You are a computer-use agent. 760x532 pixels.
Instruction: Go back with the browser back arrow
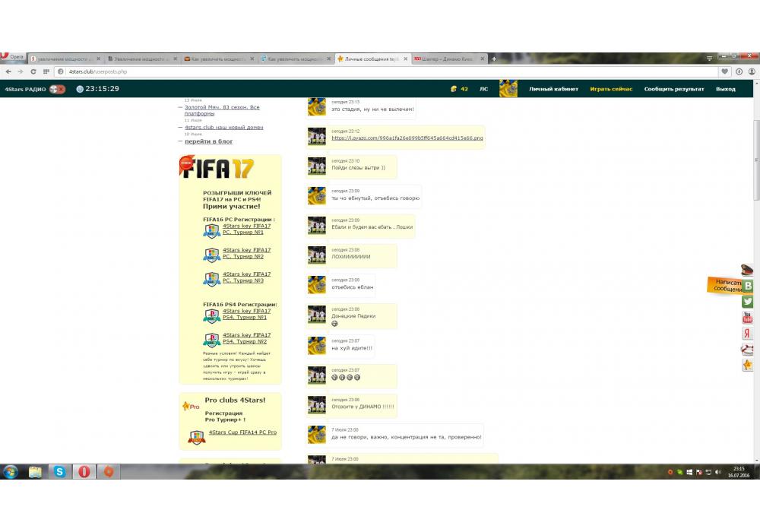pyautogui.click(x=8, y=71)
